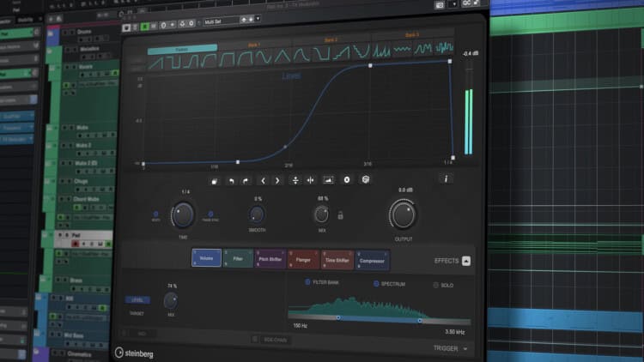Click the Volume module Mix knob at 74 %
The height and width of the screenshot is (362, 644).
(x=171, y=301)
